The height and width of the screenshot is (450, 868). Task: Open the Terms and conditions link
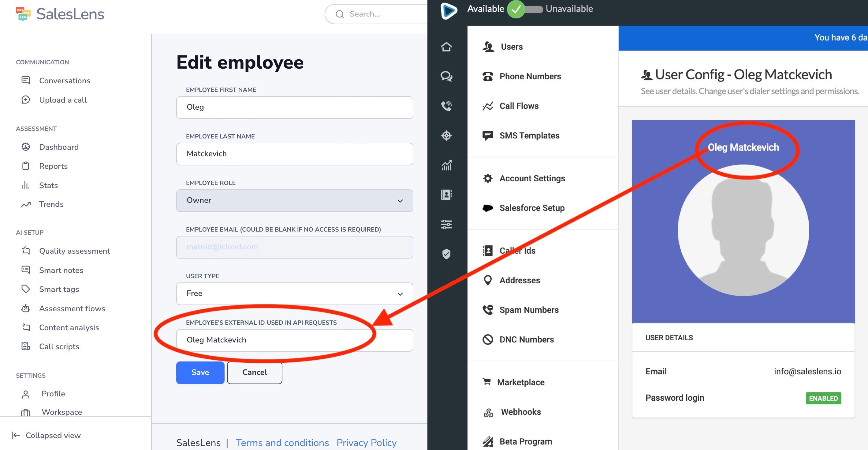(x=282, y=443)
